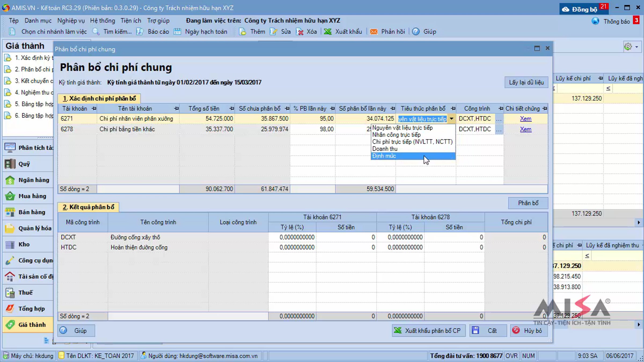Select tree item 2. Phân bổ chi phí

tap(29, 69)
